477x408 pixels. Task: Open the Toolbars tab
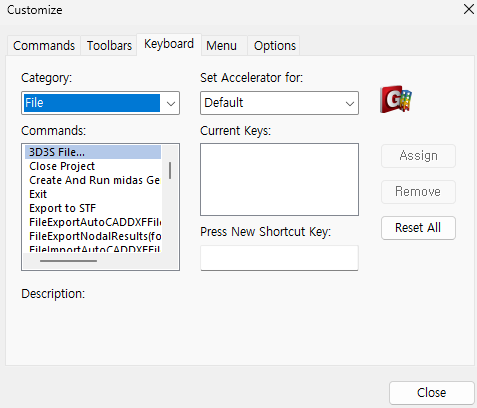tap(109, 46)
